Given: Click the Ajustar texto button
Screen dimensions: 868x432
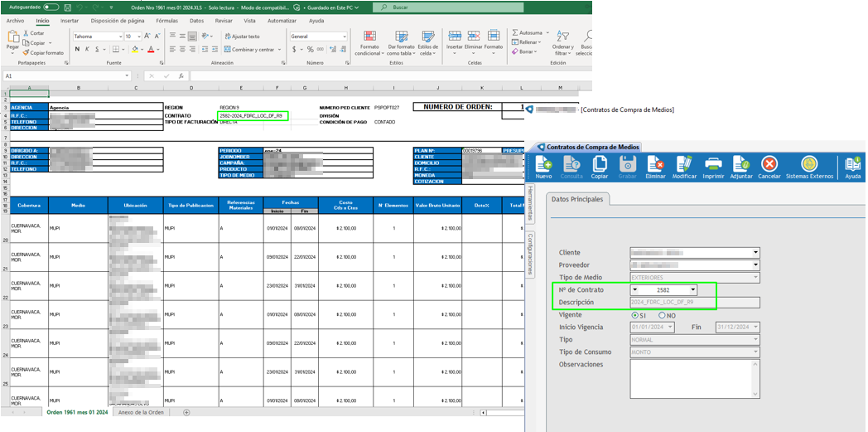Looking at the screenshot, I should coord(241,36).
